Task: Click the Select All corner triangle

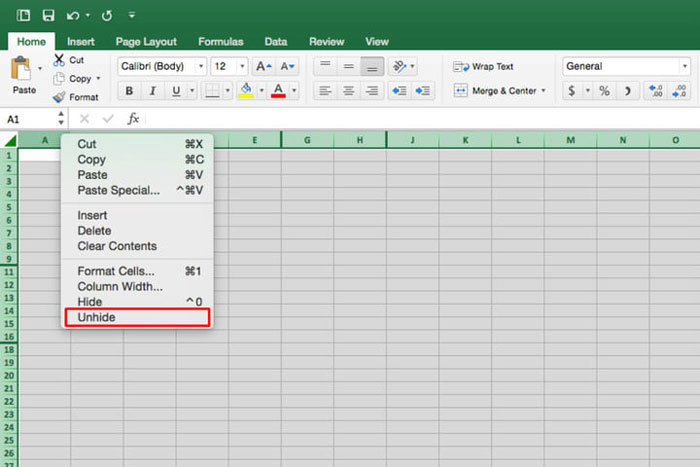Action: pyautogui.click(x=10, y=141)
